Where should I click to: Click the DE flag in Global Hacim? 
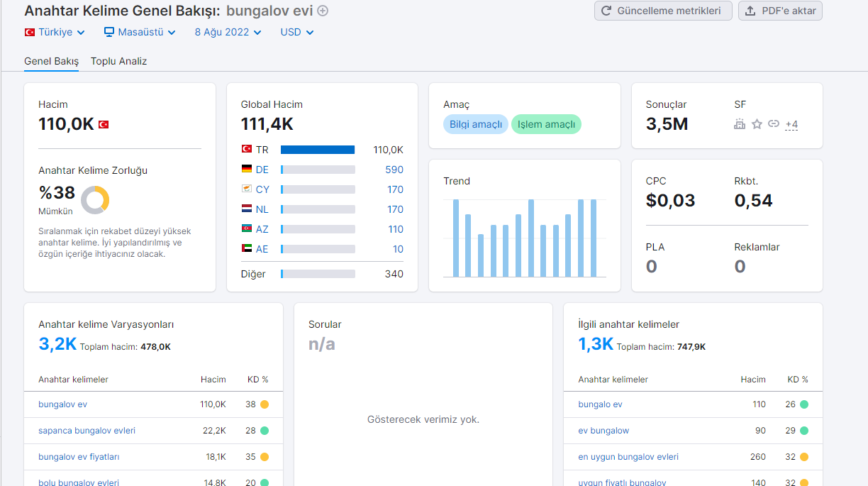(247, 169)
